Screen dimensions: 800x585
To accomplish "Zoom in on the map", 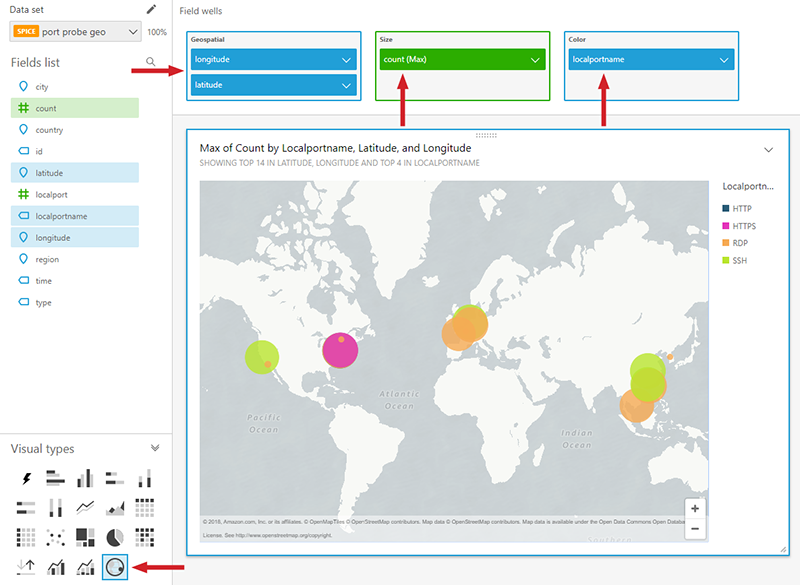I will [695, 508].
